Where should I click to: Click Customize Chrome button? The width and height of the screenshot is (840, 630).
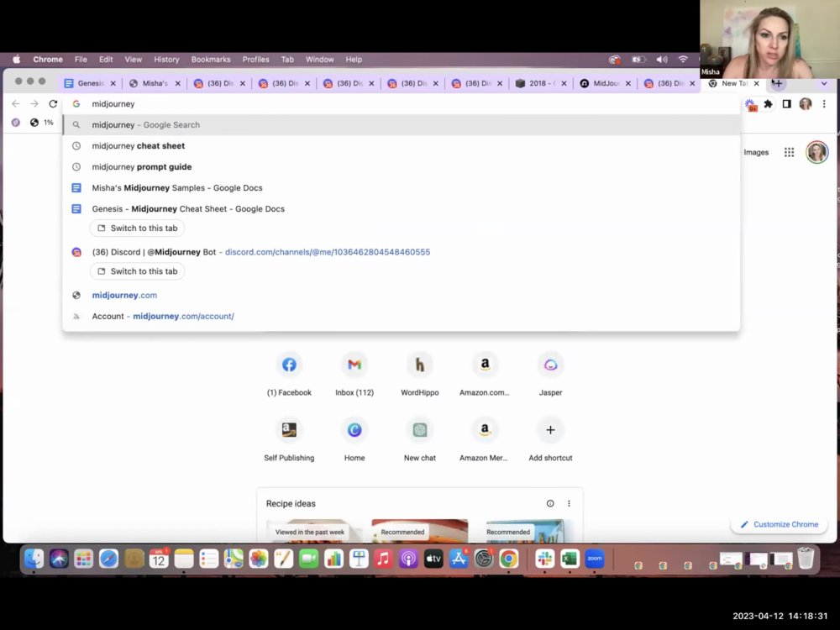[780, 524]
